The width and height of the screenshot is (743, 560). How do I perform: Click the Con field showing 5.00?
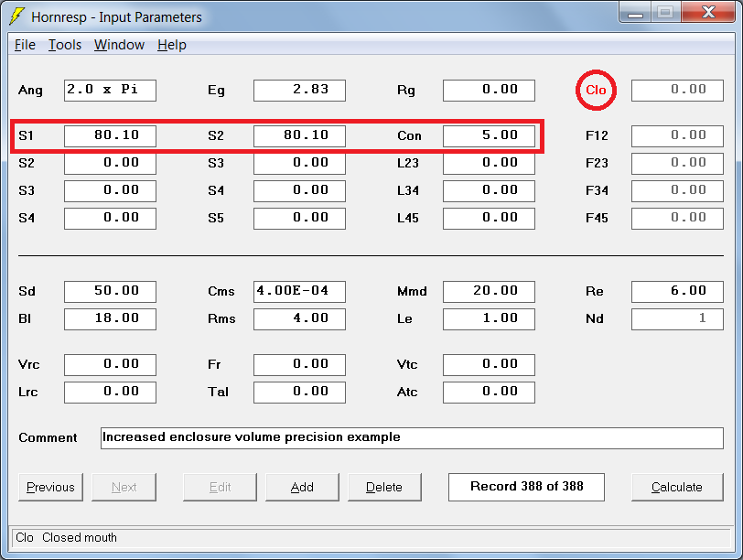(489, 136)
